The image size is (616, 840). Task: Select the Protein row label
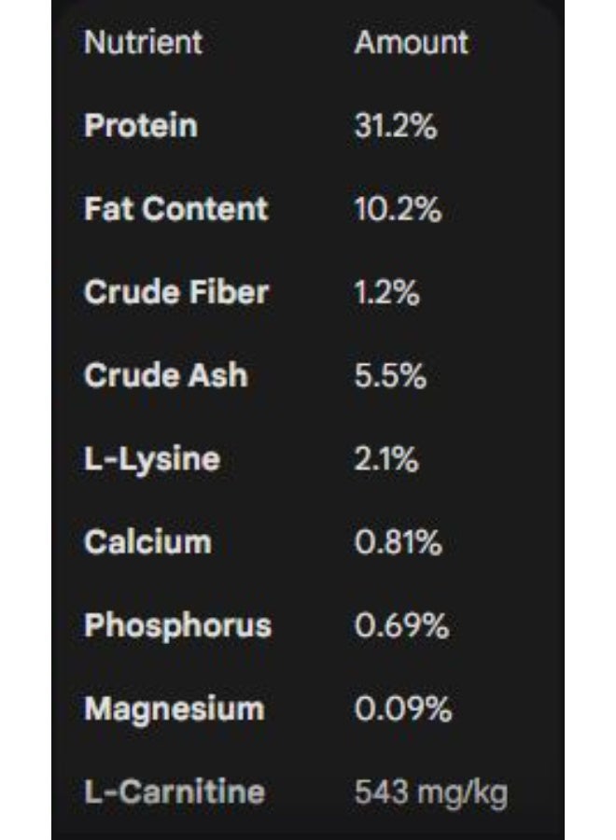(140, 126)
